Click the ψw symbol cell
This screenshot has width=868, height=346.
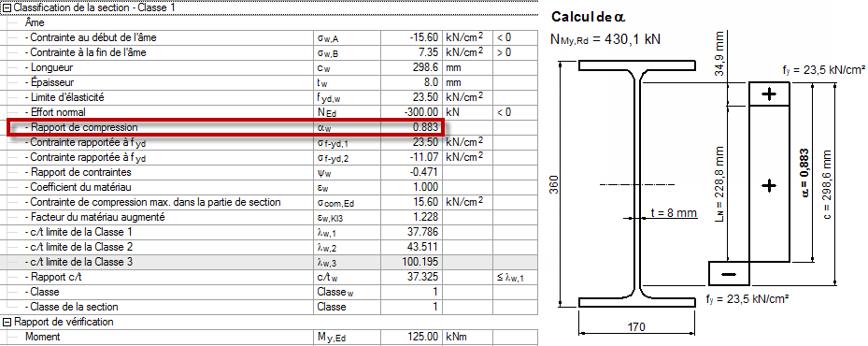coord(347,172)
